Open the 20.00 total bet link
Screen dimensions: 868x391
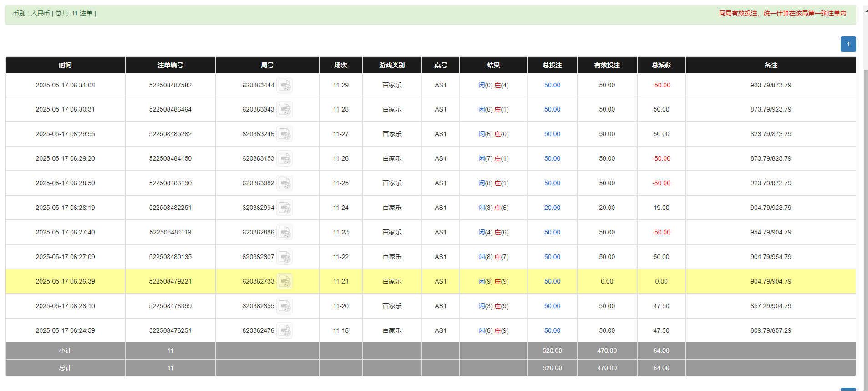(552, 208)
